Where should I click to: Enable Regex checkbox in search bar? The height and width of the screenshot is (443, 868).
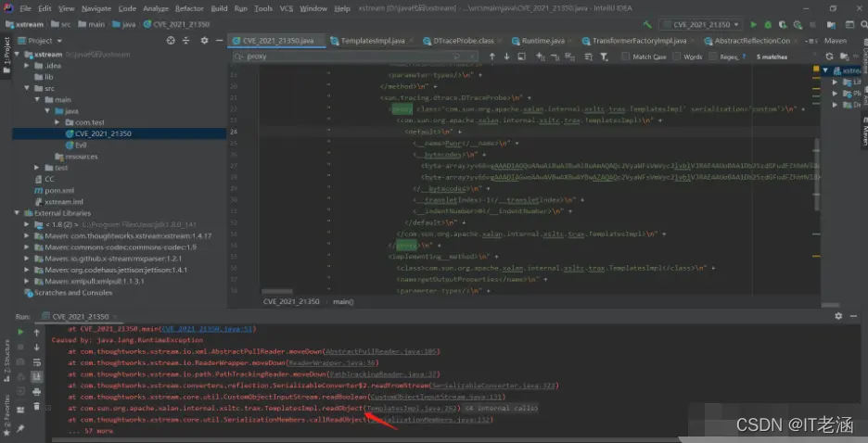pyautogui.click(x=713, y=57)
